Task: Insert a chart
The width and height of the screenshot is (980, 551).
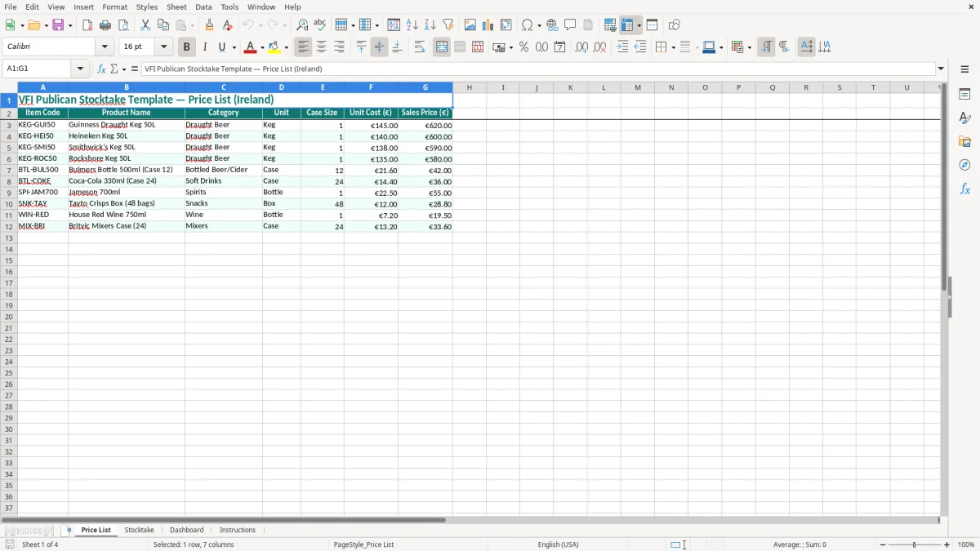Action: pos(488,25)
